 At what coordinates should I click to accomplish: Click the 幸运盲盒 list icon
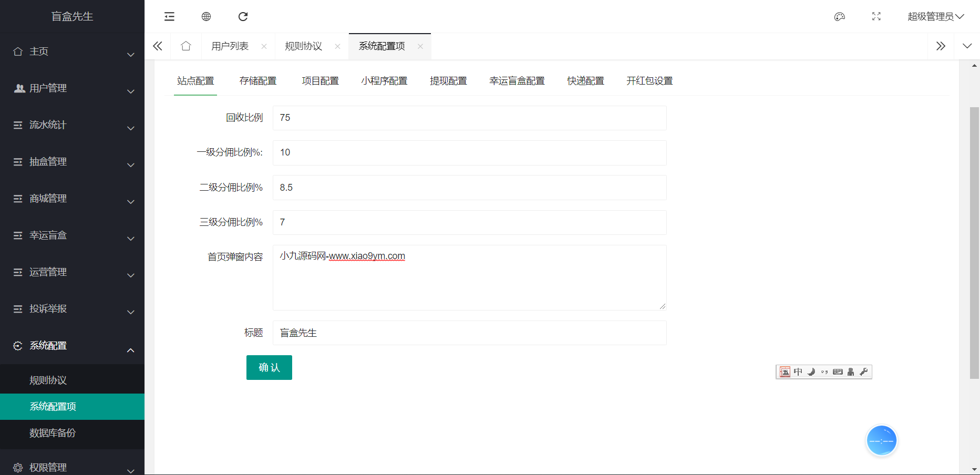click(x=18, y=235)
